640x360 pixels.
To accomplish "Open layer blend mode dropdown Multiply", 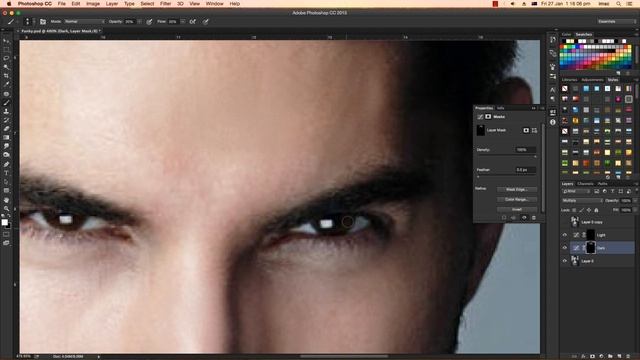I will (x=582, y=201).
